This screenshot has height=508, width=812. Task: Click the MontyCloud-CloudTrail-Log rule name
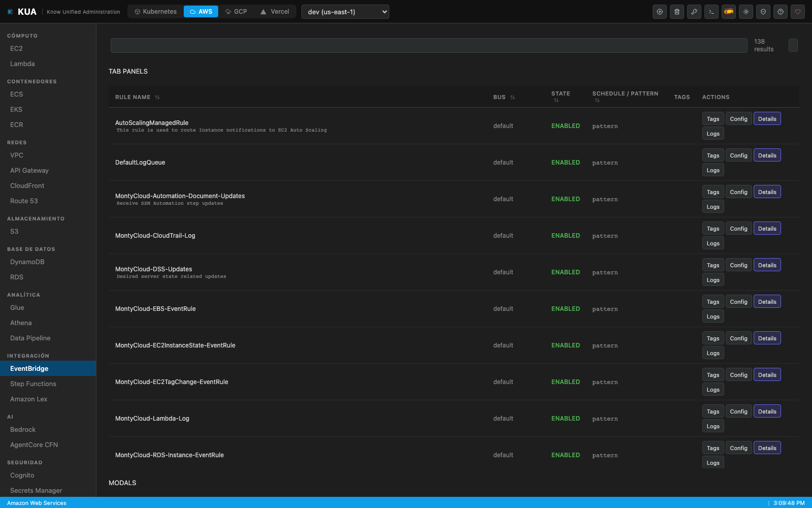(x=155, y=236)
